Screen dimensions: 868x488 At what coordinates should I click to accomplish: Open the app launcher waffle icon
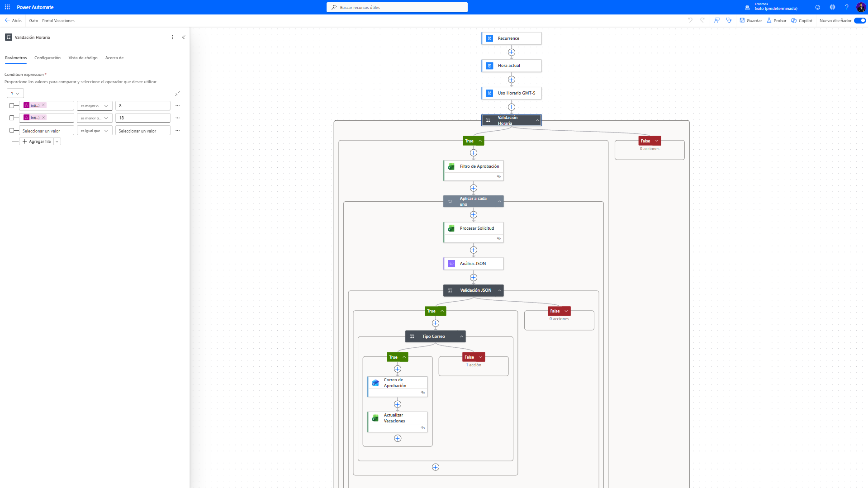[x=7, y=7]
